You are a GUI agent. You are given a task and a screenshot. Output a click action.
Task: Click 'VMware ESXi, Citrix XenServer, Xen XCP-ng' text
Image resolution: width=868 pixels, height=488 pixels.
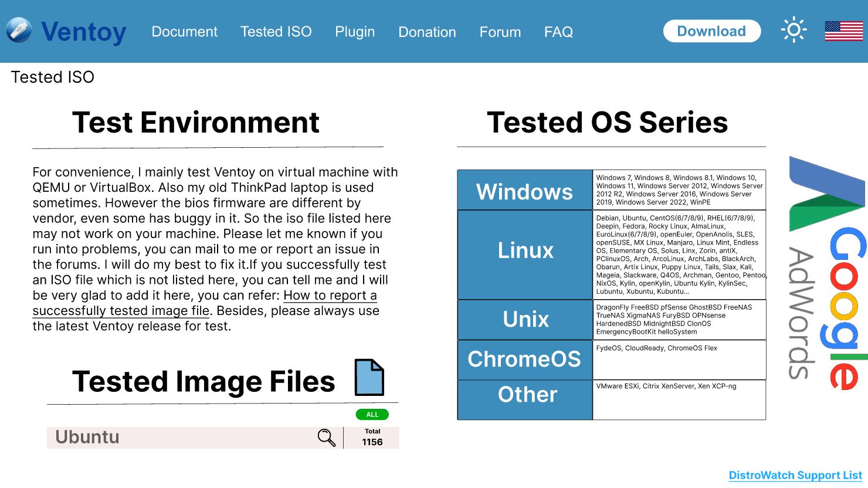click(666, 387)
